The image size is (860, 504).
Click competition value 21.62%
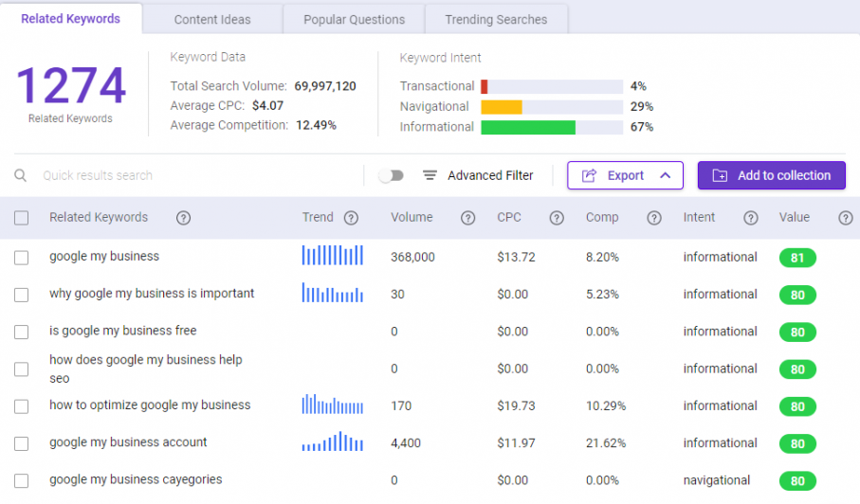606,443
